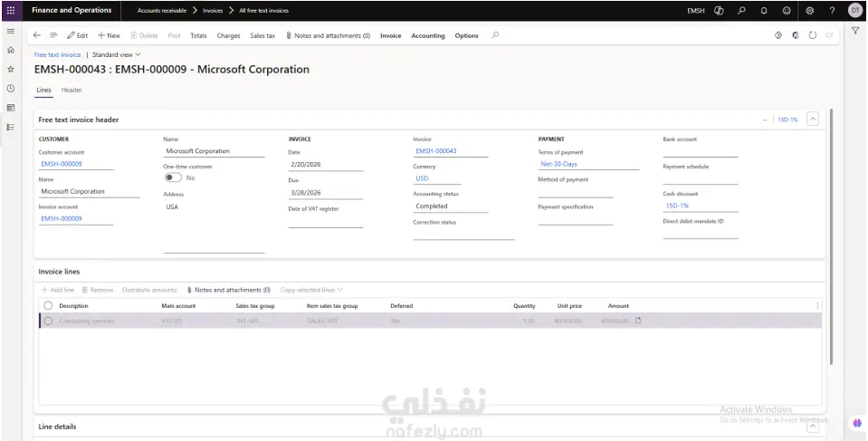Click the Bank account field
The height and width of the screenshot is (441, 868).
tap(701, 151)
